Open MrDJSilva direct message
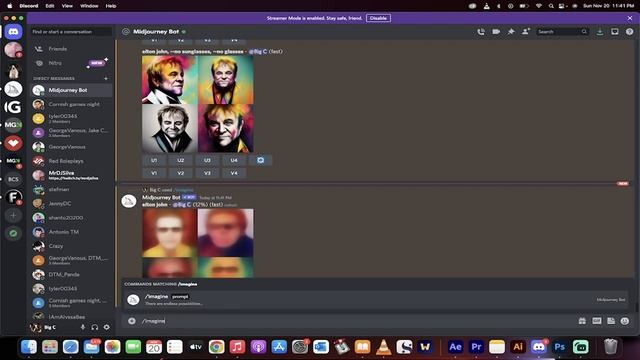The height and width of the screenshot is (360, 640). 71,175
